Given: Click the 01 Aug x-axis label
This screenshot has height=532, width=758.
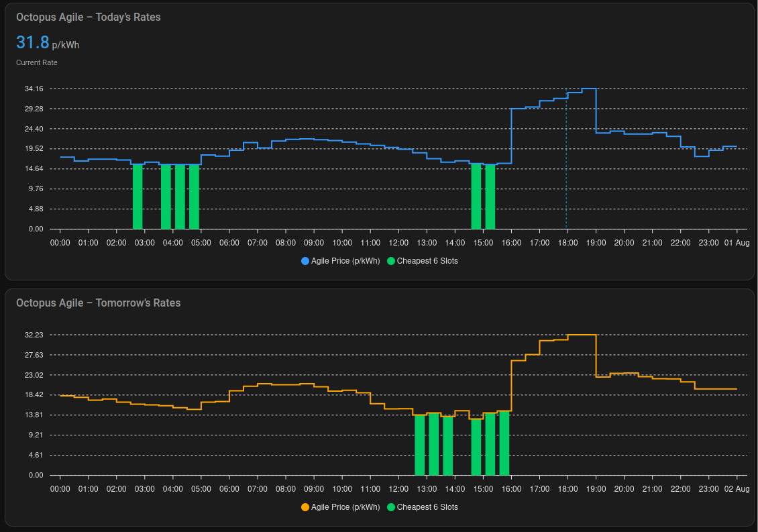Looking at the screenshot, I should click(737, 242).
